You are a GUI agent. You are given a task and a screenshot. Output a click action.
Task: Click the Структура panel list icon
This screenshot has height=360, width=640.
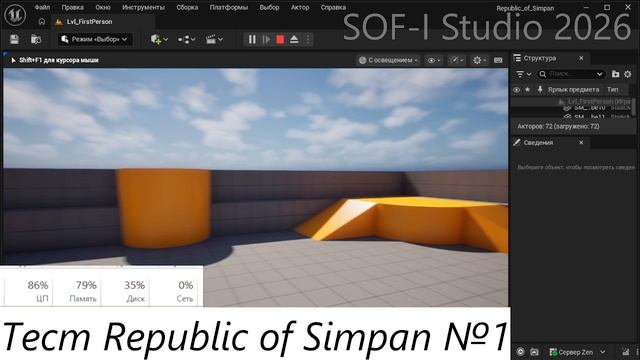517,58
